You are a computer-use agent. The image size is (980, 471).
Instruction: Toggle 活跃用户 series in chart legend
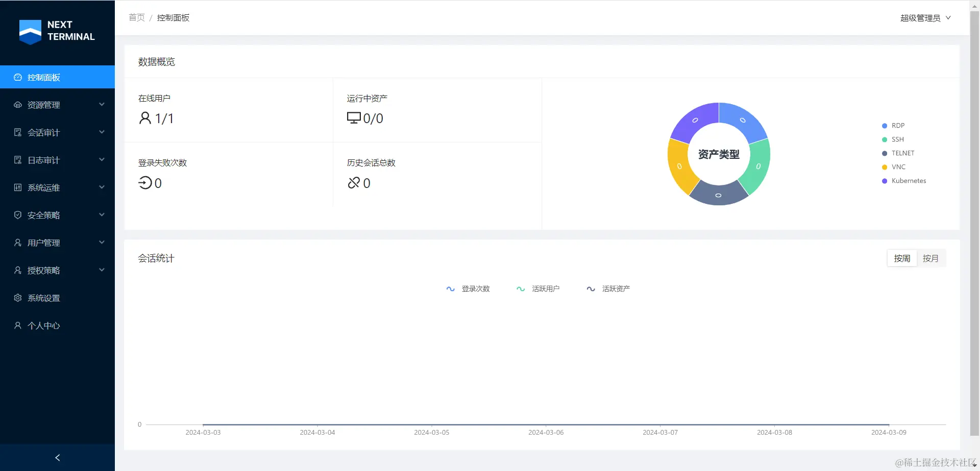click(x=538, y=289)
